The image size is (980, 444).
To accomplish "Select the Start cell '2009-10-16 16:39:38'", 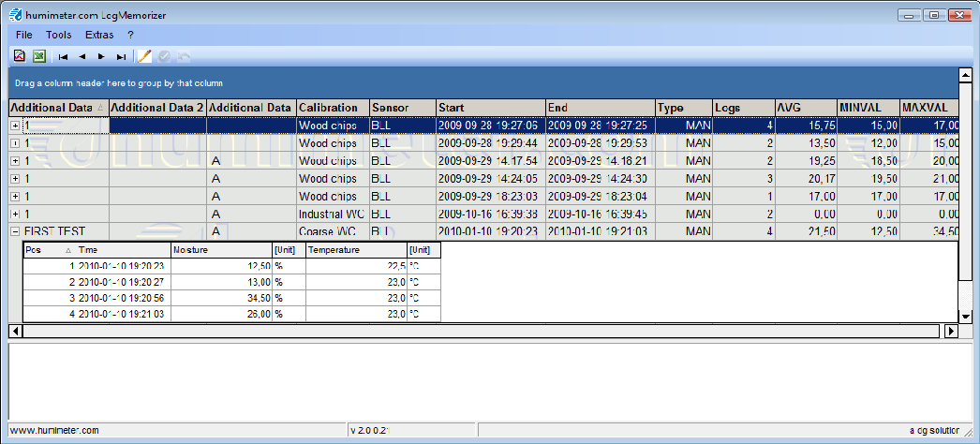I will coord(491,214).
